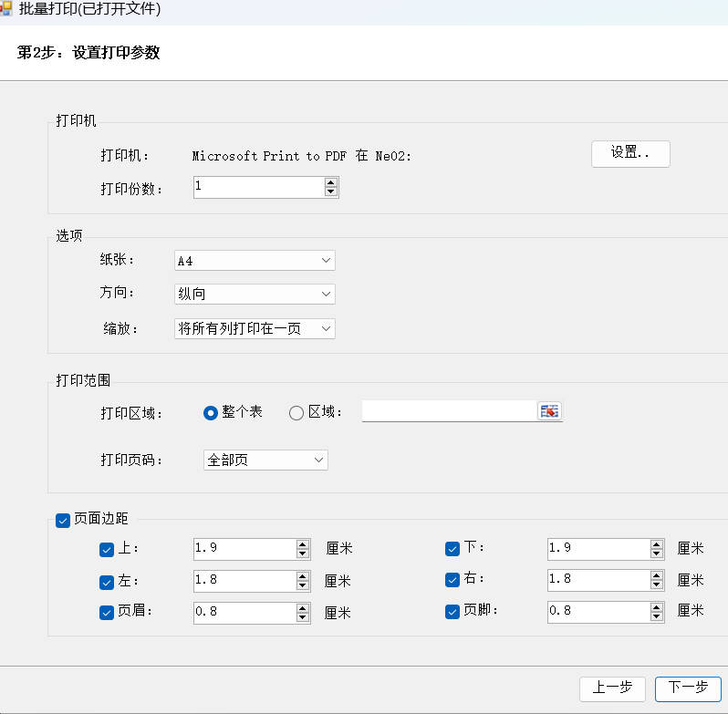Click the range selector icon beside 区域 field
The image size is (728, 714).
tap(549, 412)
